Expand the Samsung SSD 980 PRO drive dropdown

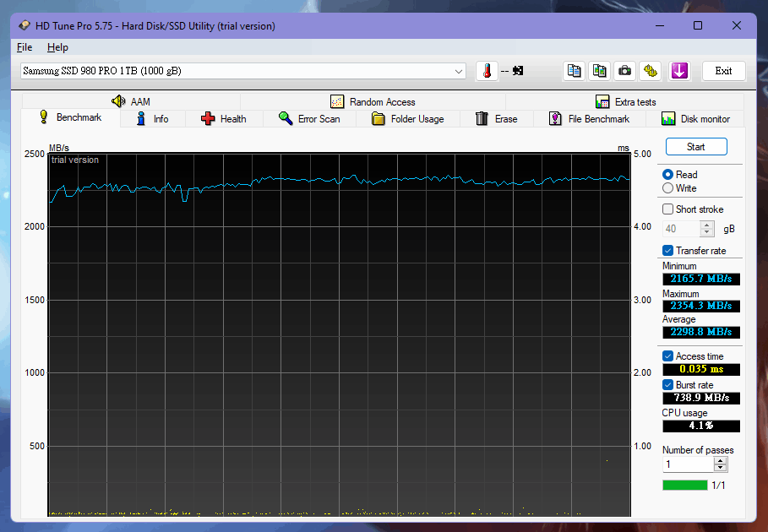(x=459, y=71)
